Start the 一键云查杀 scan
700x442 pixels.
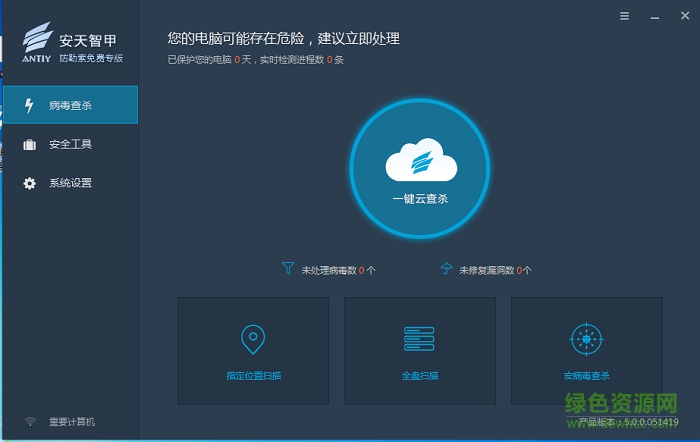point(419,198)
